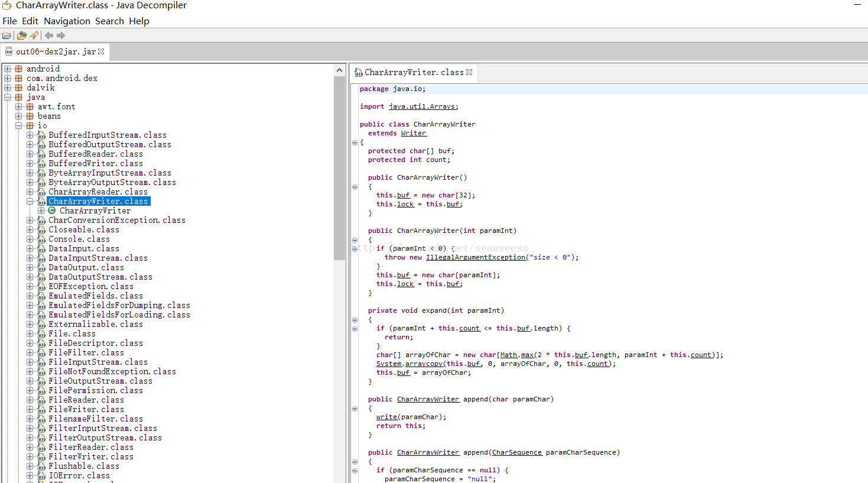The image size is (868, 483).
Task: Expand the awt.font package node
Action: pos(19,106)
